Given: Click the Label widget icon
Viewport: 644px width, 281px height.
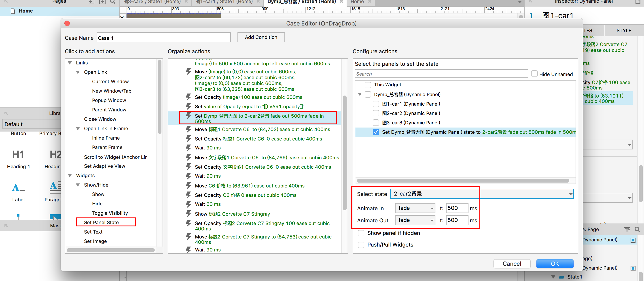Looking at the screenshot, I should click(18, 188).
